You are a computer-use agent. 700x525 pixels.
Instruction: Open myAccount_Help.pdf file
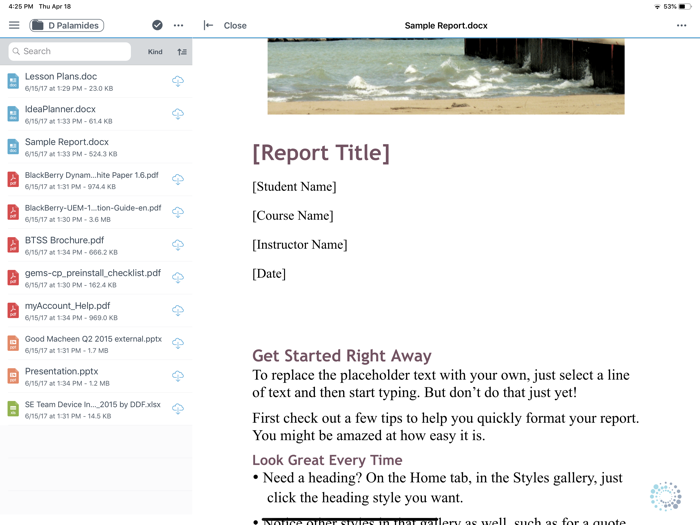[x=96, y=310]
